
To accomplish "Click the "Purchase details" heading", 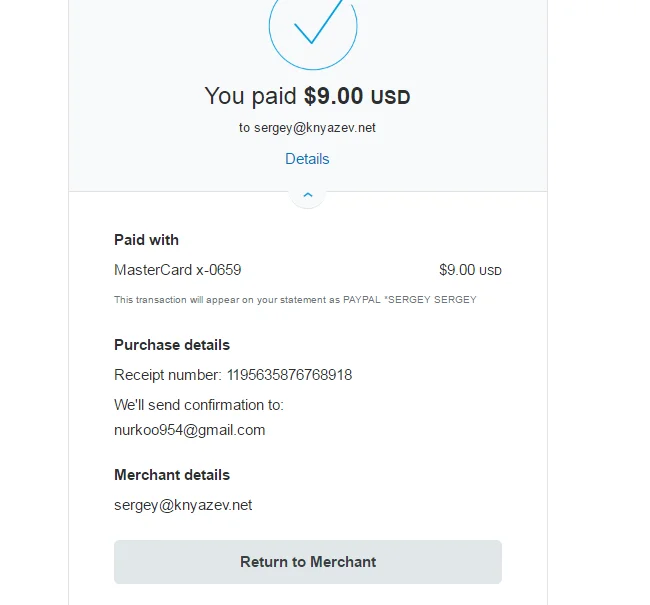I will 172,345.
